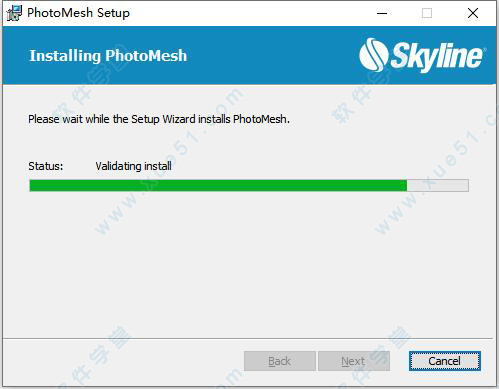Close the PhotoMesh Setup window
This screenshot has height=389, width=499.
pyautogui.click(x=473, y=13)
